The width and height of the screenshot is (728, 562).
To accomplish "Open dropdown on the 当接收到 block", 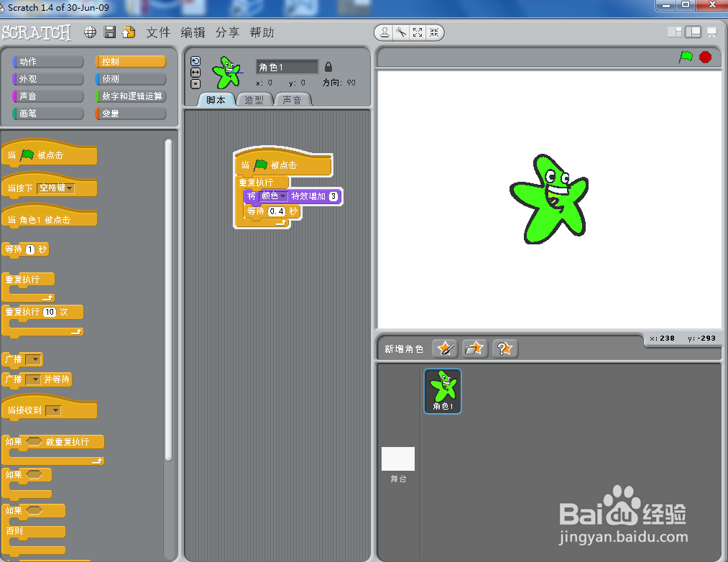I will click(x=53, y=410).
